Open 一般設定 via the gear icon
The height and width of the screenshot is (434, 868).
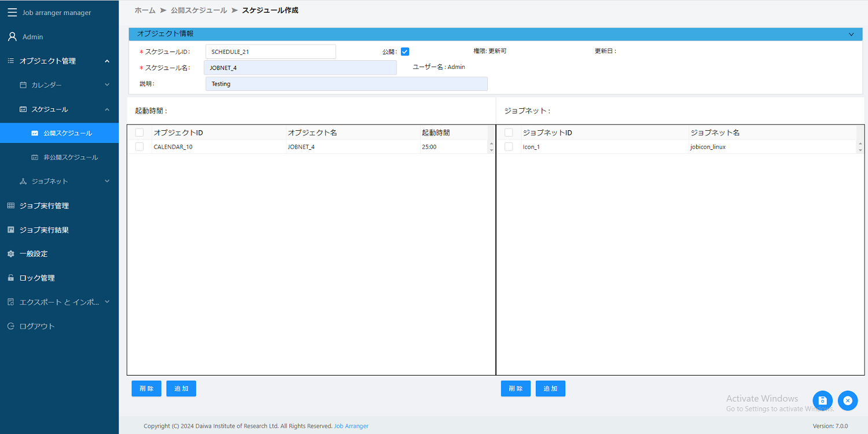click(10, 253)
